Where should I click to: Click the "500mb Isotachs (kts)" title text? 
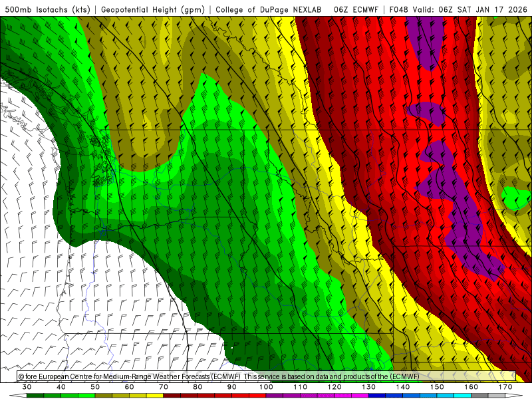(47, 10)
